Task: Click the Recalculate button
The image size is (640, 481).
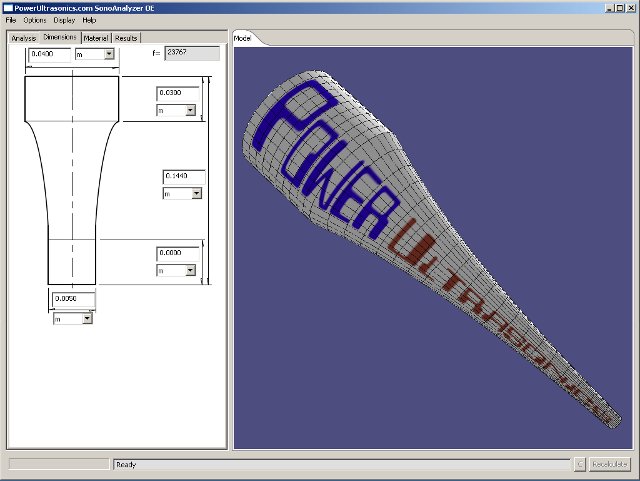Action: point(609,464)
